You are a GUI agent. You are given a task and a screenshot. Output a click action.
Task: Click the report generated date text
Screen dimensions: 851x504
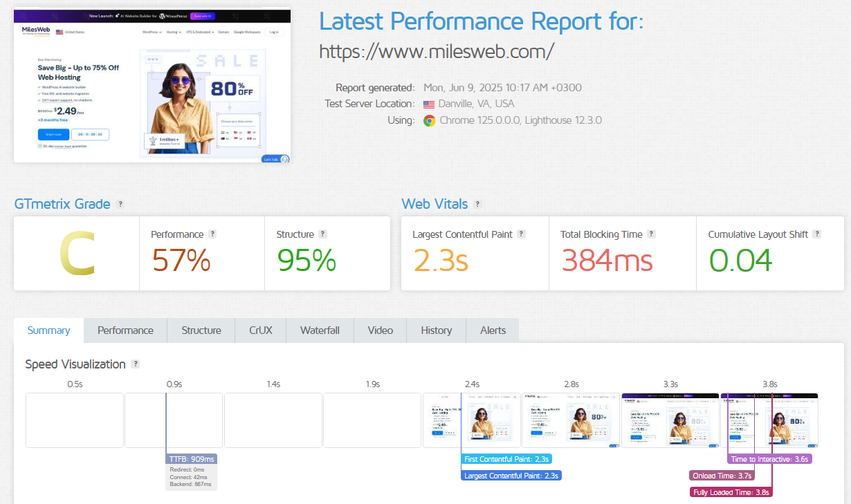tap(502, 88)
